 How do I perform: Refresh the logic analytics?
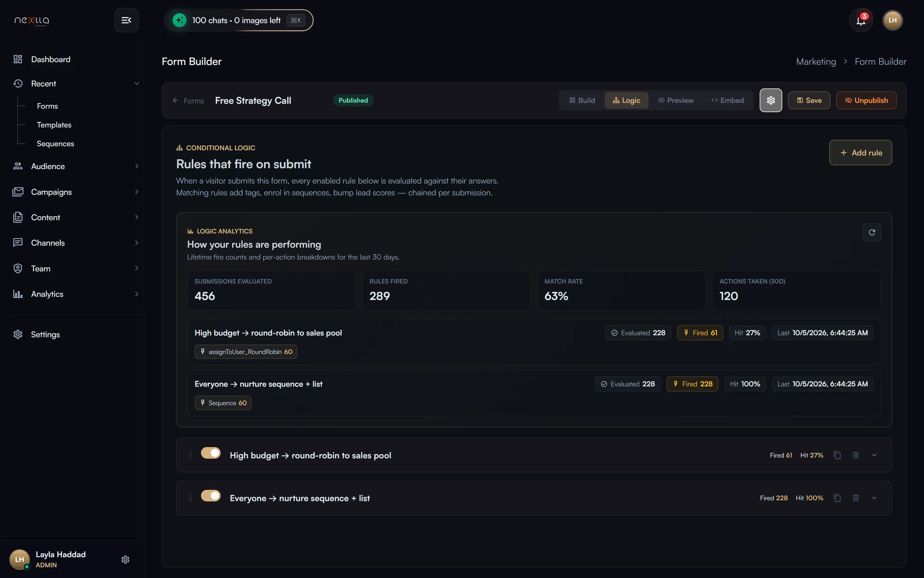(872, 232)
